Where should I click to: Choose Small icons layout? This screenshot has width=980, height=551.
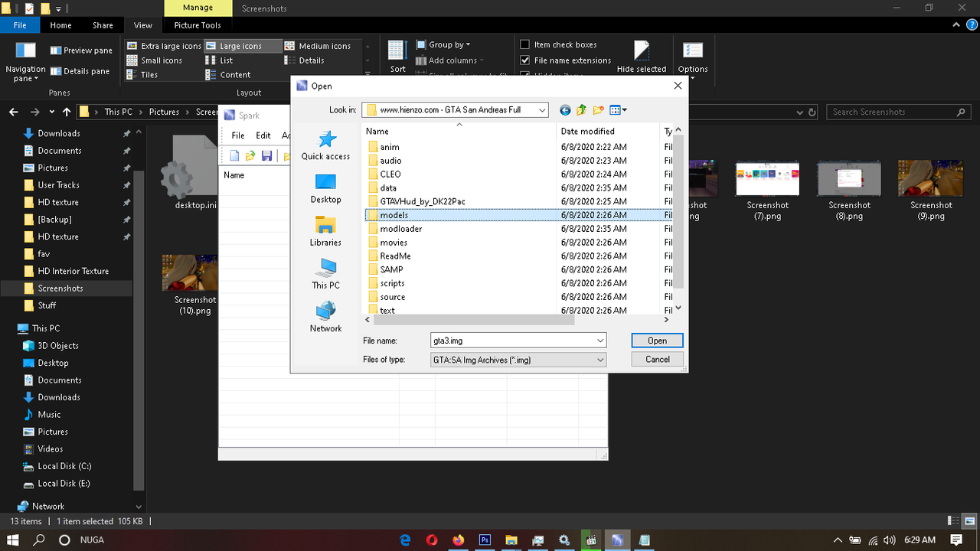155,60
